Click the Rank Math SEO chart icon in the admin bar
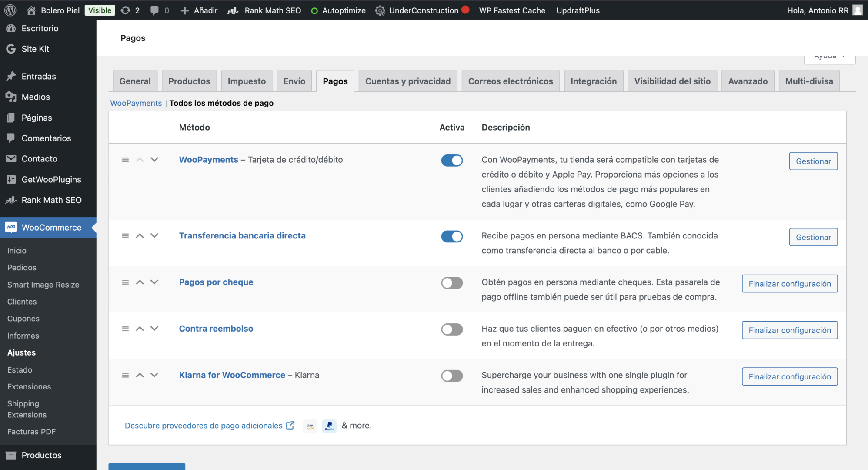 coord(233,10)
